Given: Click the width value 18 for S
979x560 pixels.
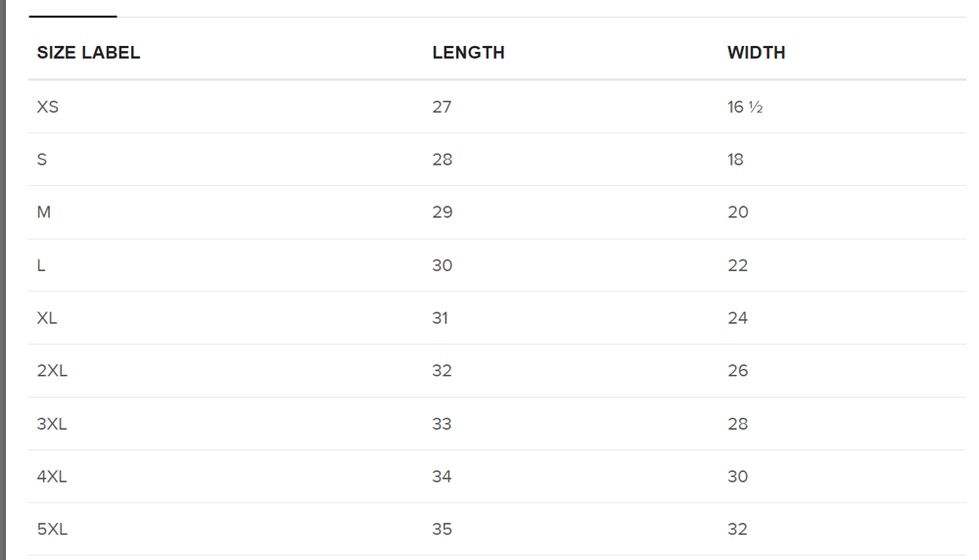Looking at the screenshot, I should tap(735, 160).
